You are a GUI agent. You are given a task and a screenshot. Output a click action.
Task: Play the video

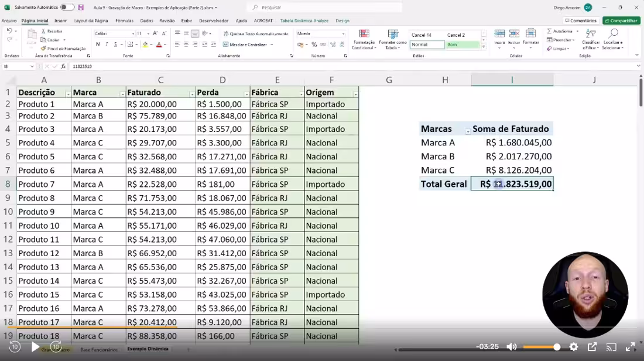(35, 347)
